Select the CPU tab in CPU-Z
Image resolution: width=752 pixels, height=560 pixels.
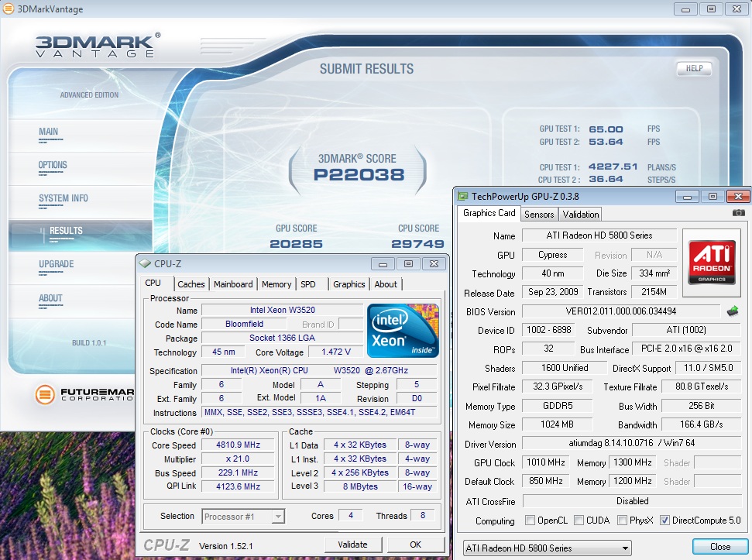[153, 283]
